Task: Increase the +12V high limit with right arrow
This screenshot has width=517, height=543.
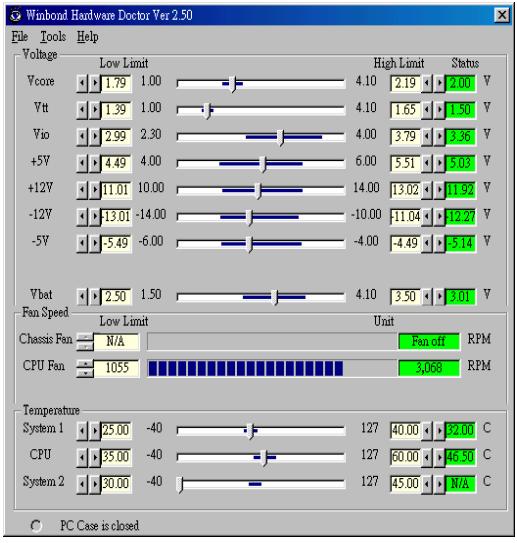Action: 439,190
